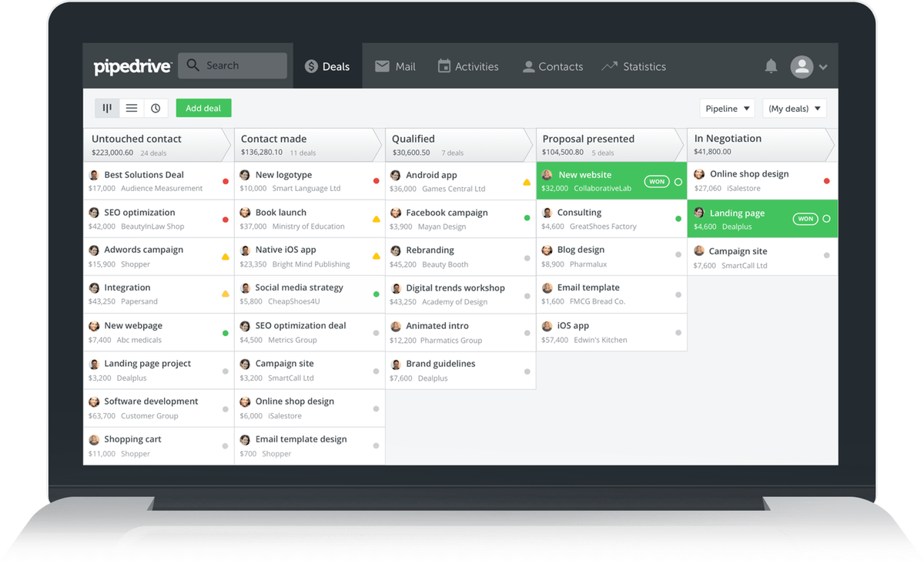Expand the user menu chevron

[823, 67]
